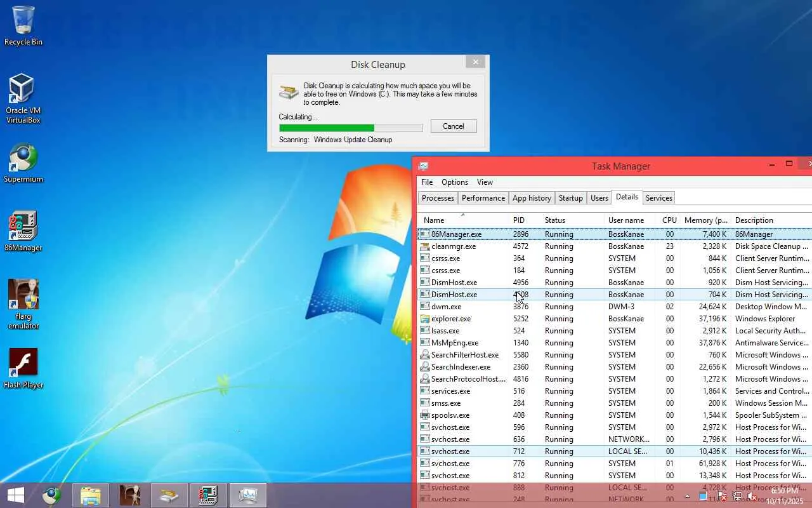The image size is (812, 508).
Task: Switch to the Services tab
Action: pyautogui.click(x=658, y=198)
